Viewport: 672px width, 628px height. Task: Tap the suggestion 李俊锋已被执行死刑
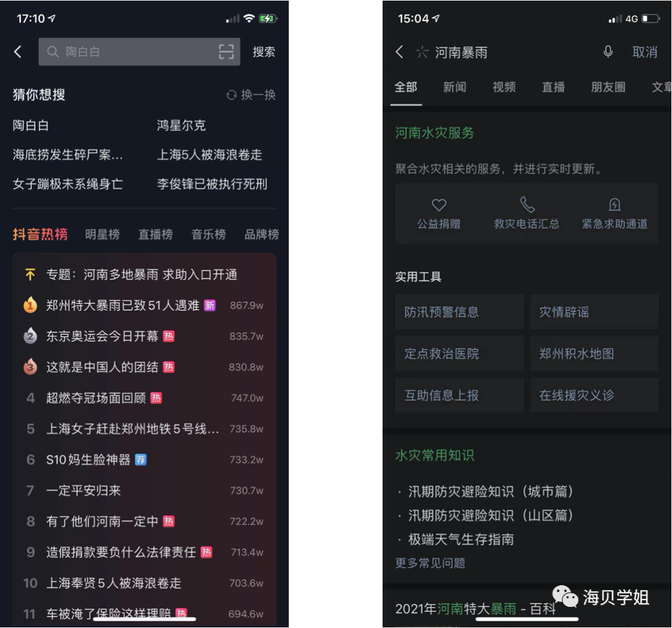(212, 184)
